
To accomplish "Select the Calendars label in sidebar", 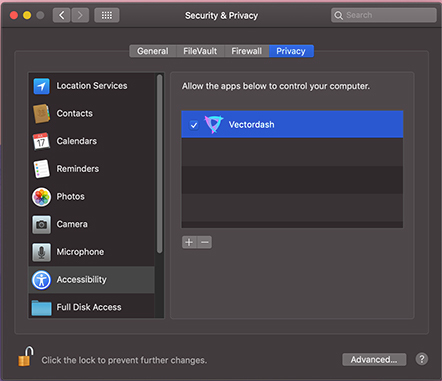I will tap(77, 141).
